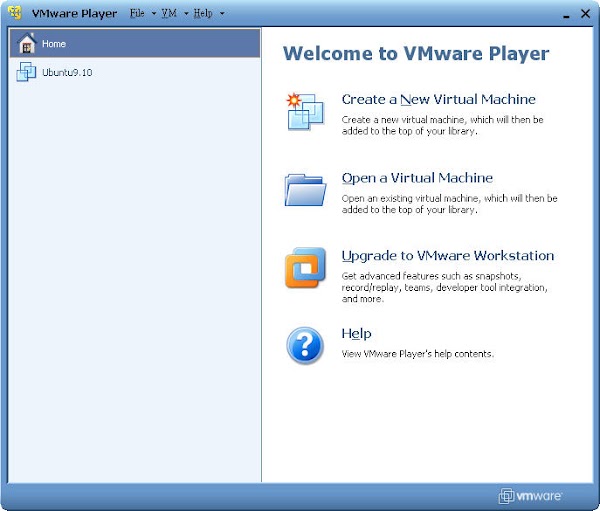Click the Welcome to VMware Player heading
600x511 pixels.
(416, 53)
